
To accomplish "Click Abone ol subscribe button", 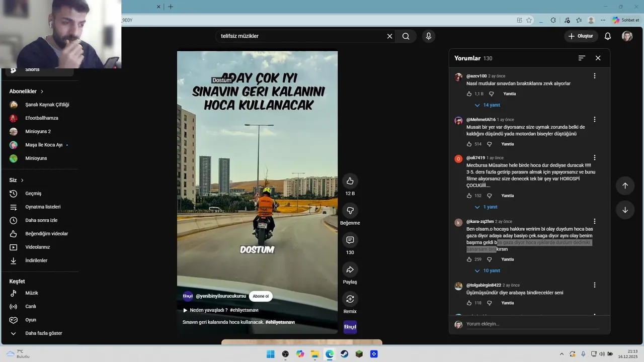I will pyautogui.click(x=261, y=296).
